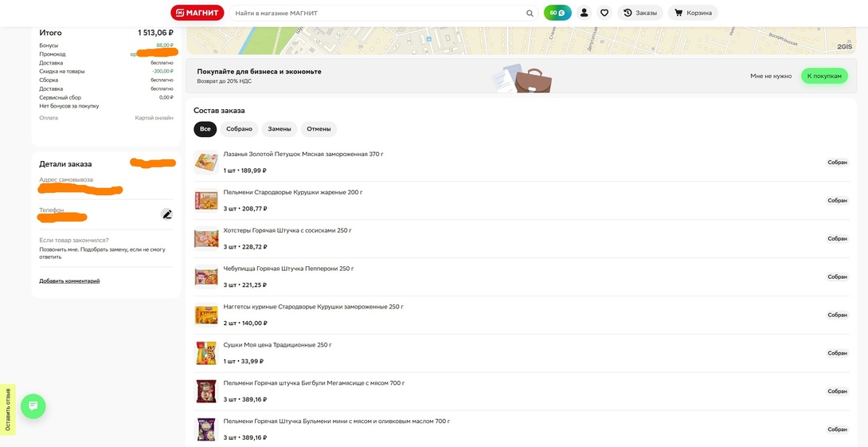Select the Все filter tab
Screen dimensions: 868x447
205,129
